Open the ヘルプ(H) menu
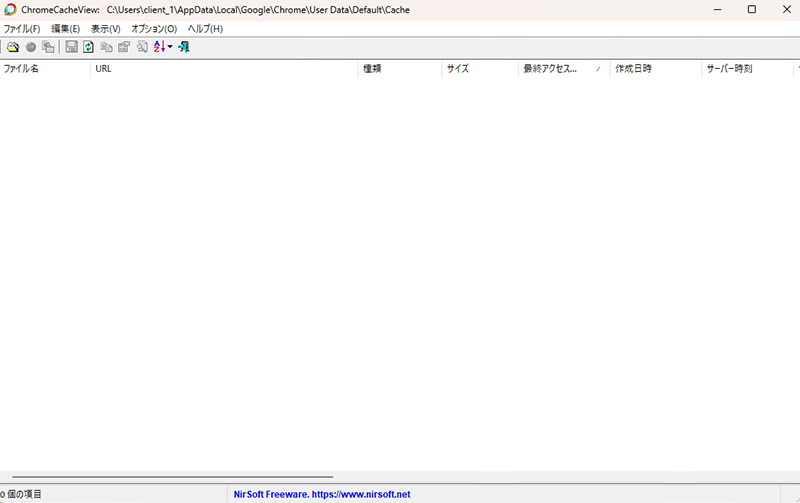The image size is (800, 503). 205,29
